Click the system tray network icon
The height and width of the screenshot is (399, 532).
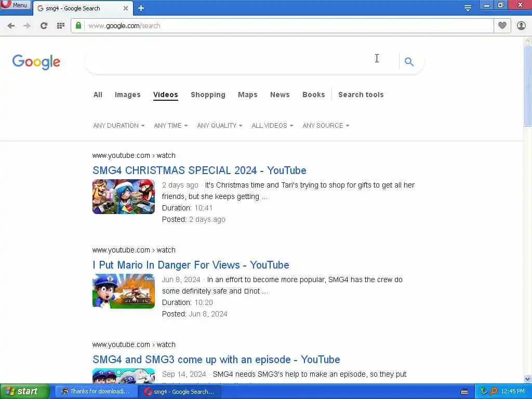pyautogui.click(x=484, y=392)
